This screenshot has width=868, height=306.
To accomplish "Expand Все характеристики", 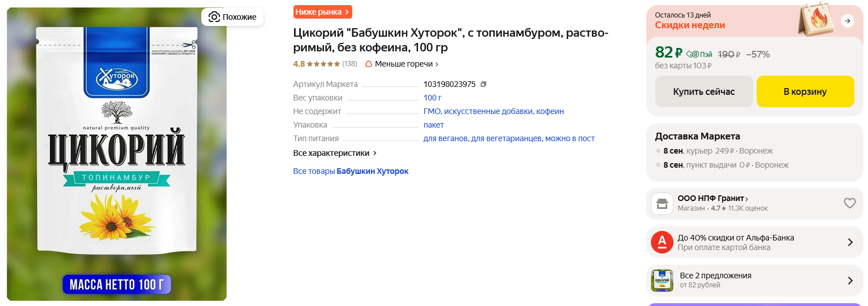I will (x=335, y=153).
